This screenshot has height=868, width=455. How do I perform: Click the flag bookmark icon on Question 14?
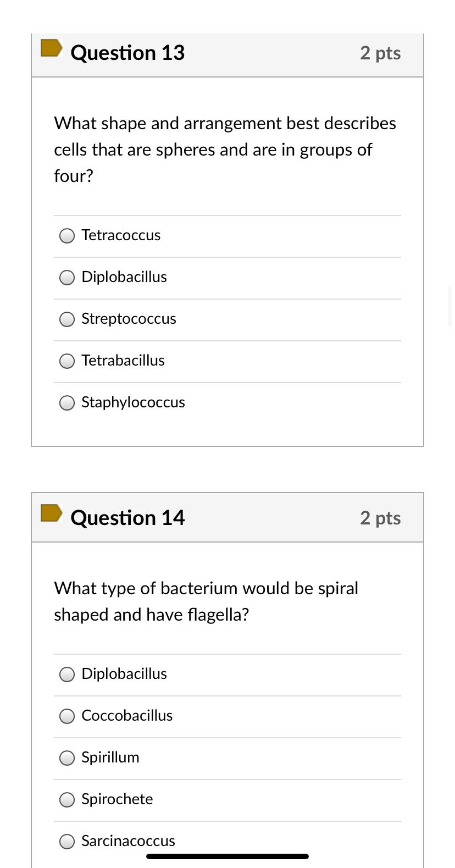click(x=51, y=513)
